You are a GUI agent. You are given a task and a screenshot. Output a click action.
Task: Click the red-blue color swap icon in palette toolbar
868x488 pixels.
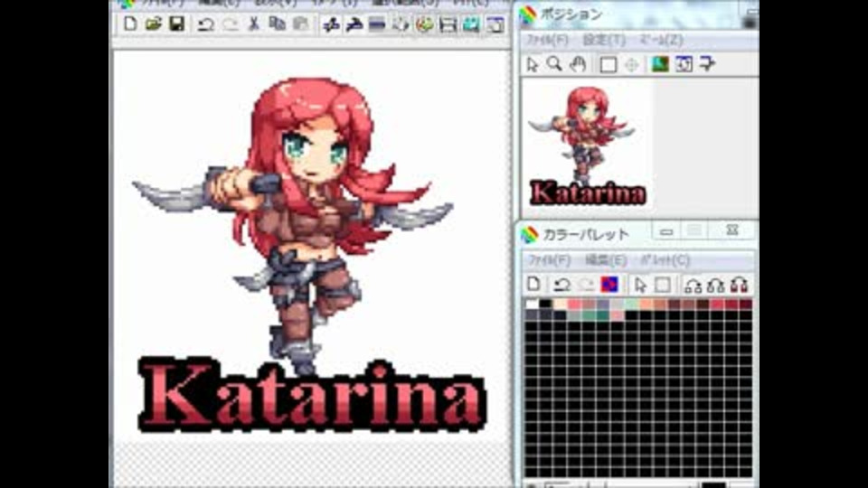click(x=609, y=285)
